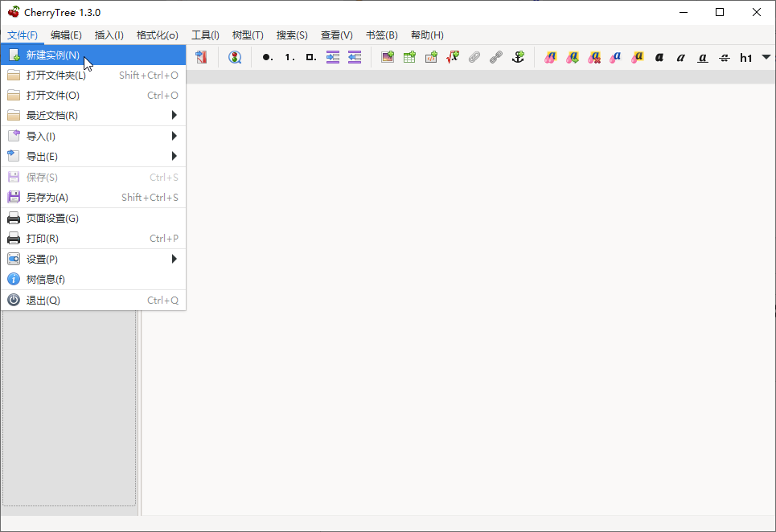
Task: Click the remove formatting icon with red X
Action: [594, 57]
